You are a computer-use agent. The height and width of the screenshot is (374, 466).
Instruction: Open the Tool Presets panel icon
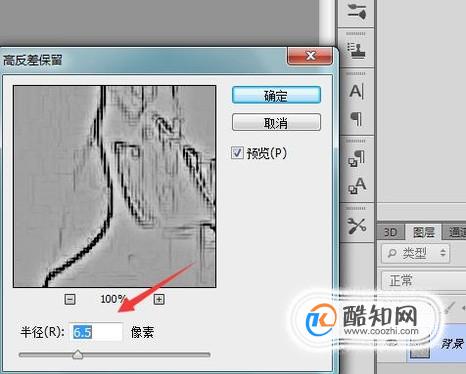pos(356,226)
